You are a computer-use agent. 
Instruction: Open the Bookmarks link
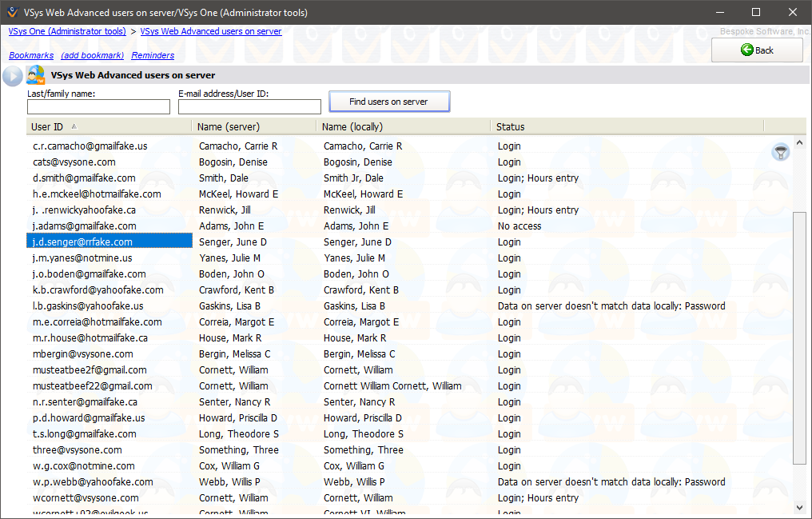31,55
